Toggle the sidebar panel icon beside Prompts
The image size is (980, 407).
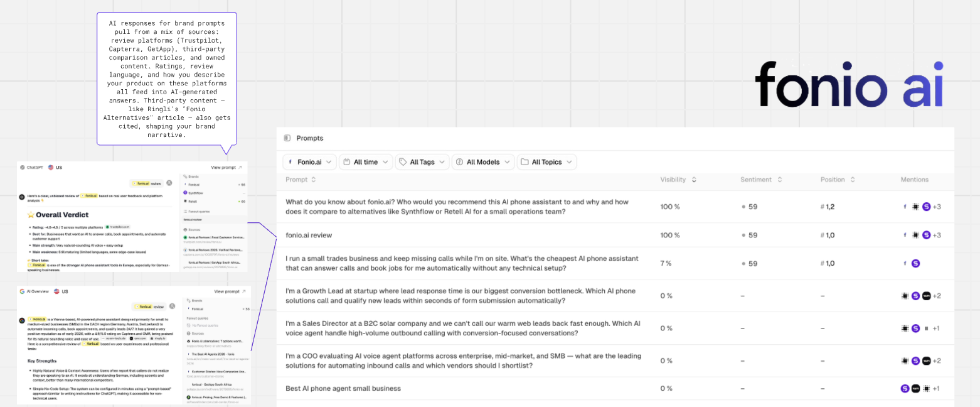coord(287,138)
